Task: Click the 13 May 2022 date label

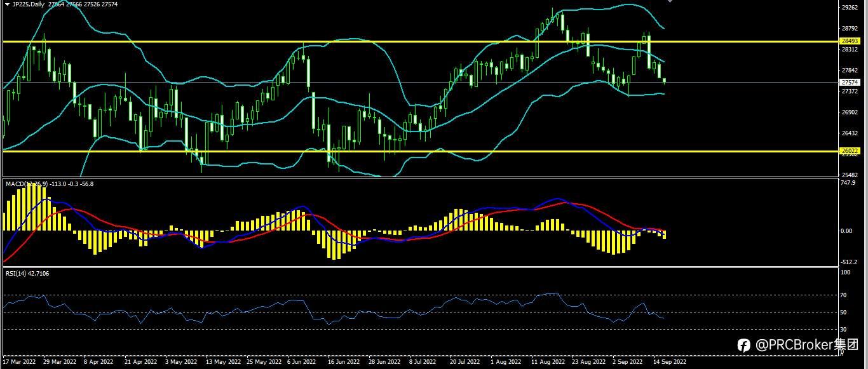Action: (223, 362)
